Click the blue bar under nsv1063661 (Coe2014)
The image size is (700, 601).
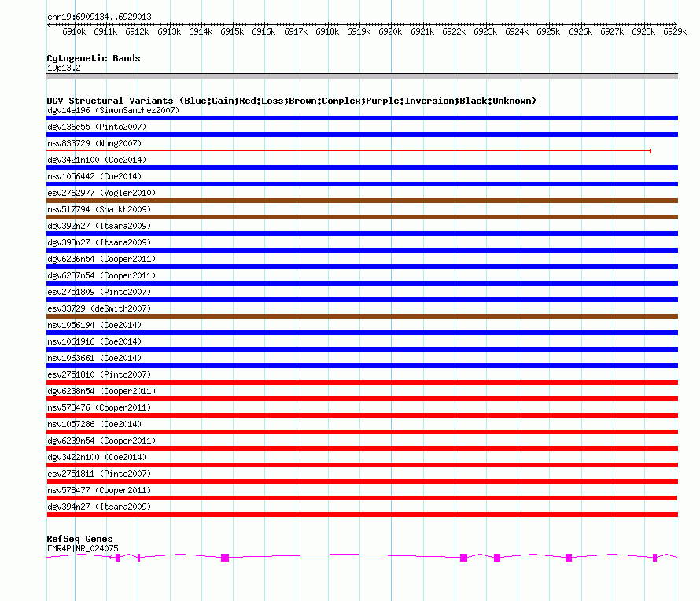[362, 366]
